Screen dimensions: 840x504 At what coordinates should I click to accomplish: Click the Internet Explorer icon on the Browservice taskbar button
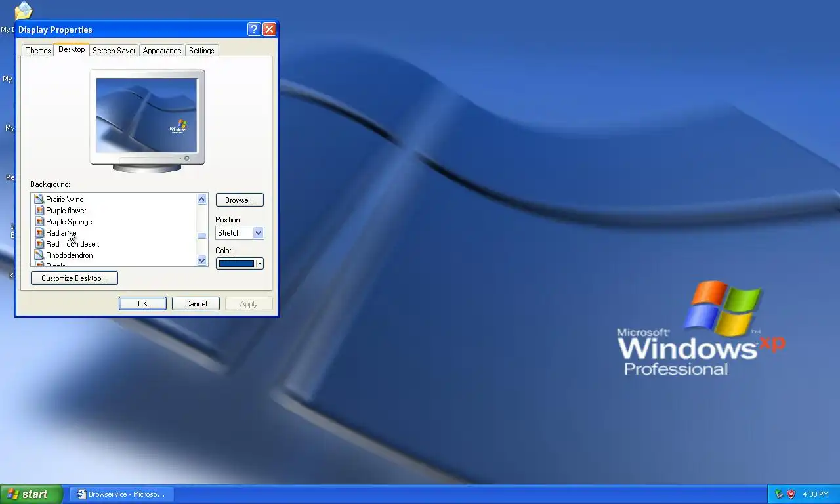(81, 494)
